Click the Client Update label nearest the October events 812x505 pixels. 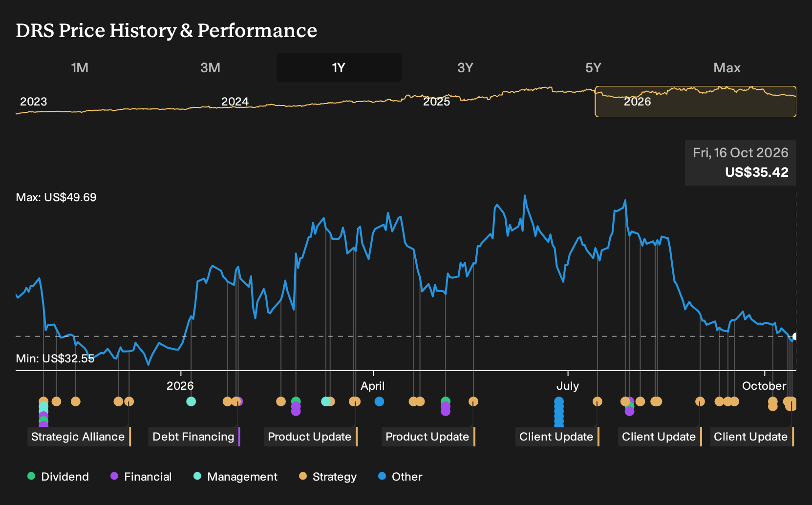tap(752, 437)
